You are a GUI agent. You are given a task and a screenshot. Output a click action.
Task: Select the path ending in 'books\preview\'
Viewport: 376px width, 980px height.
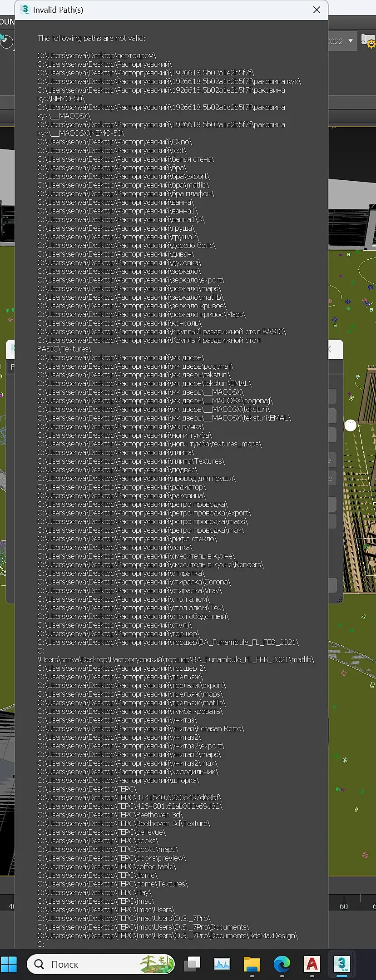(x=112, y=858)
